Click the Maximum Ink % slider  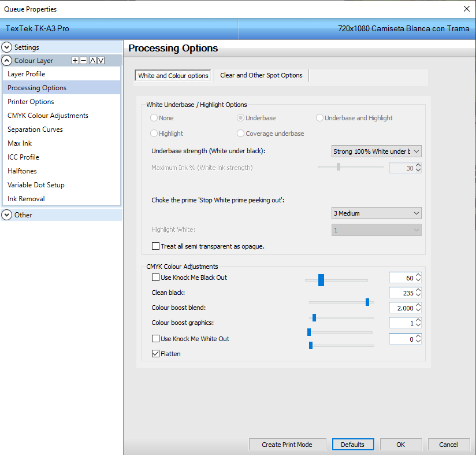pos(338,167)
